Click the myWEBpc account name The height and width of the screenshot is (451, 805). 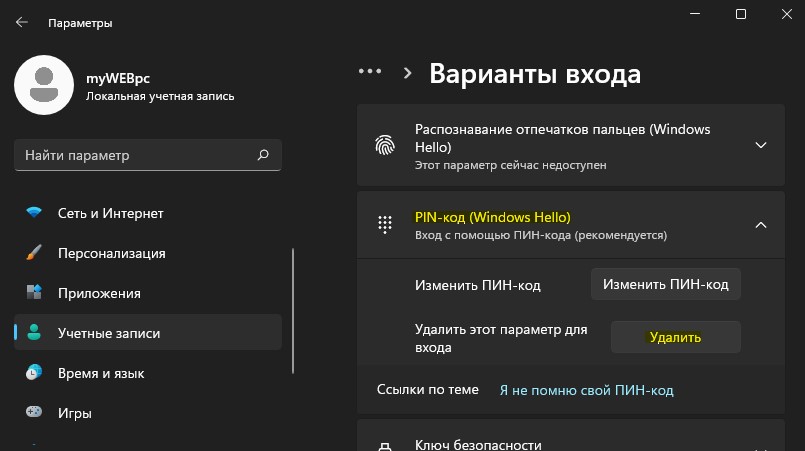tap(118, 78)
